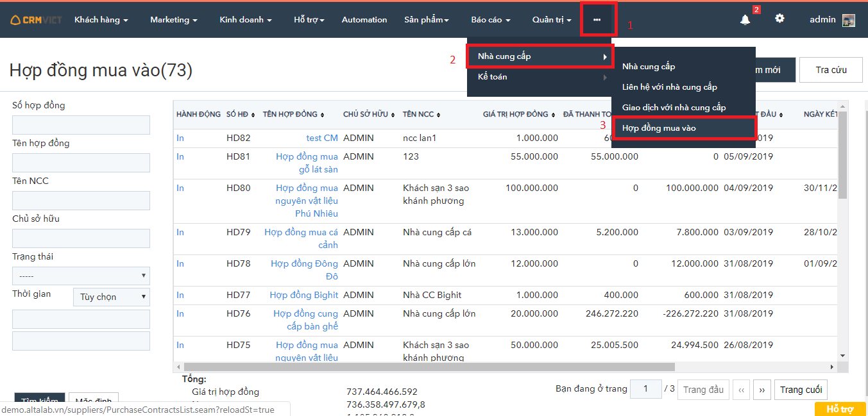Expand Khách hàng menu
868x416 pixels.
click(101, 20)
